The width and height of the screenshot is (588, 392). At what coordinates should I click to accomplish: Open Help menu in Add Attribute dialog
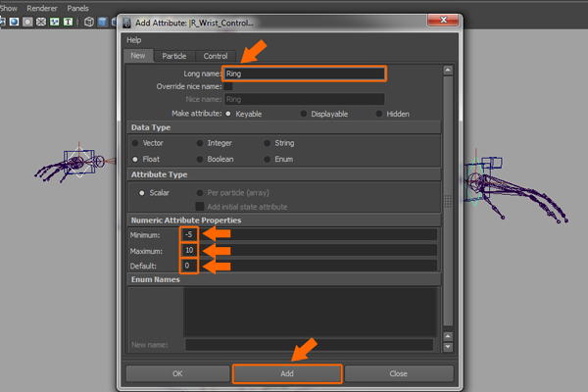click(134, 40)
